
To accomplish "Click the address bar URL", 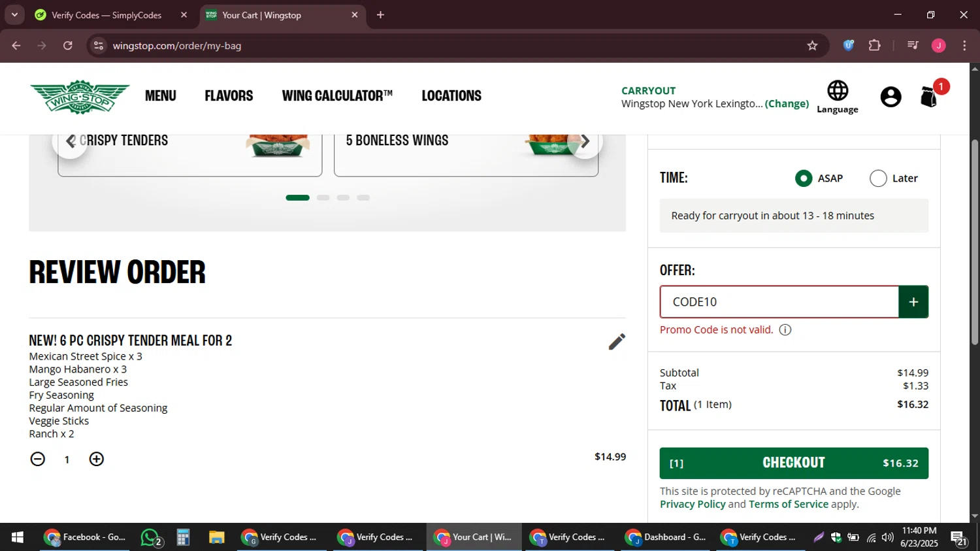I will pyautogui.click(x=177, y=46).
